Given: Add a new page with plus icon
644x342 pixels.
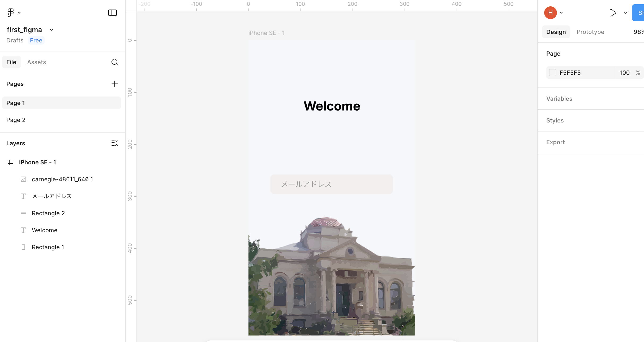Looking at the screenshot, I should tap(115, 84).
